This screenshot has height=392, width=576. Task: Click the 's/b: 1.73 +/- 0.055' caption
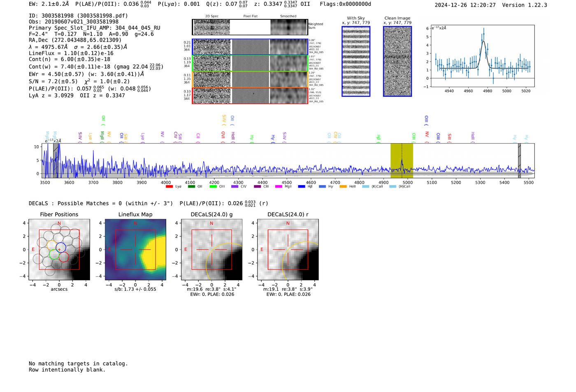click(x=135, y=289)
